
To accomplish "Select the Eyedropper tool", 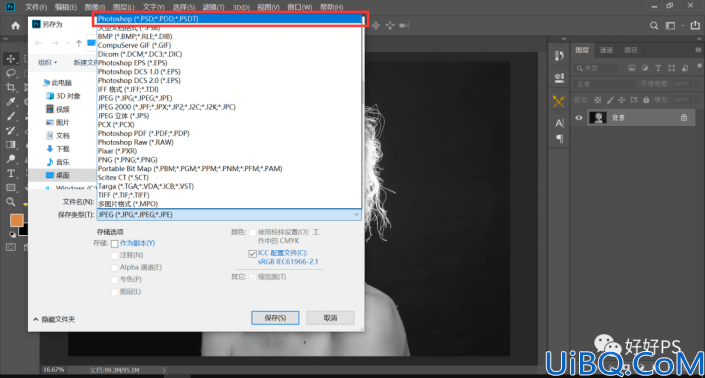I will pyautogui.click(x=11, y=102).
